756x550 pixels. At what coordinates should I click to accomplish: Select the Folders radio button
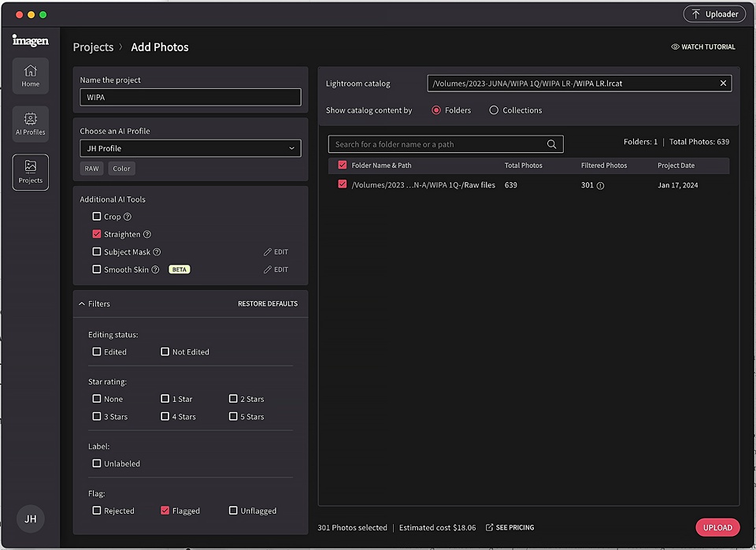click(436, 110)
